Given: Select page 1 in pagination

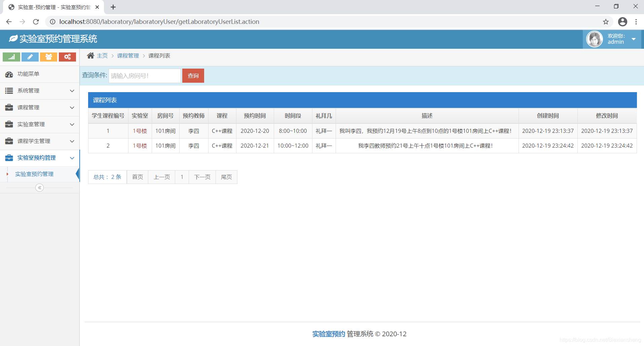Looking at the screenshot, I should pos(182,177).
